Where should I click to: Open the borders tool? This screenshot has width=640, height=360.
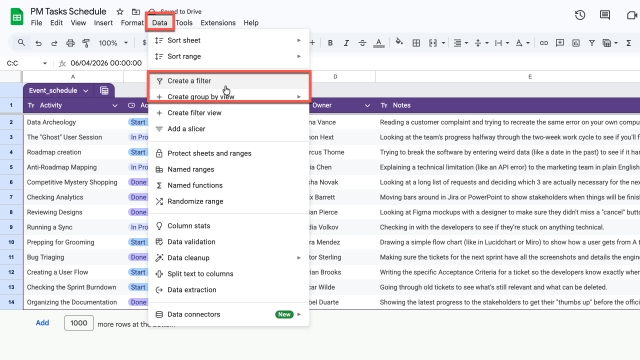416,43
